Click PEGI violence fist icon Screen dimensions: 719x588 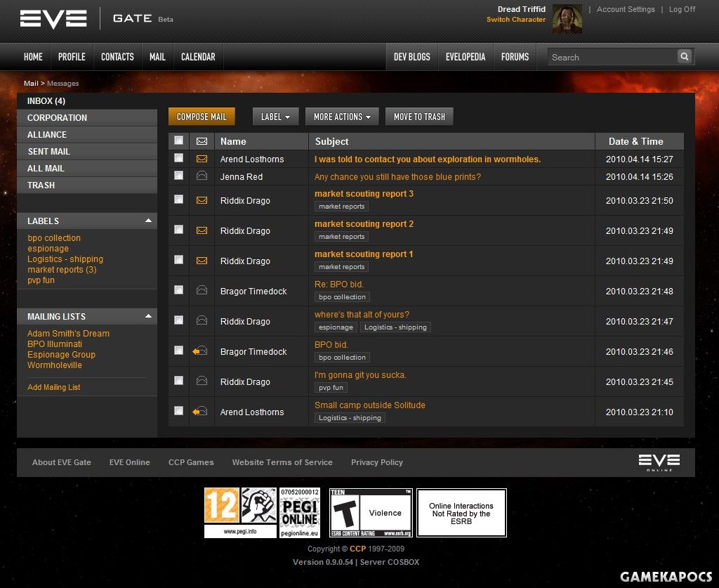pos(259,505)
